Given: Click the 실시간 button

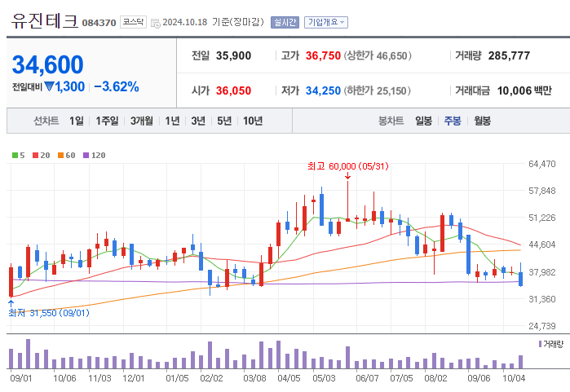Looking at the screenshot, I should [285, 23].
